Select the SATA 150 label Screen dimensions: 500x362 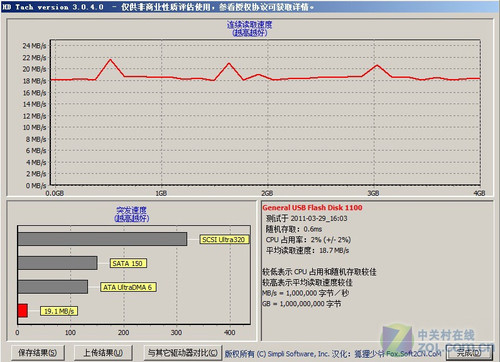coord(128,263)
